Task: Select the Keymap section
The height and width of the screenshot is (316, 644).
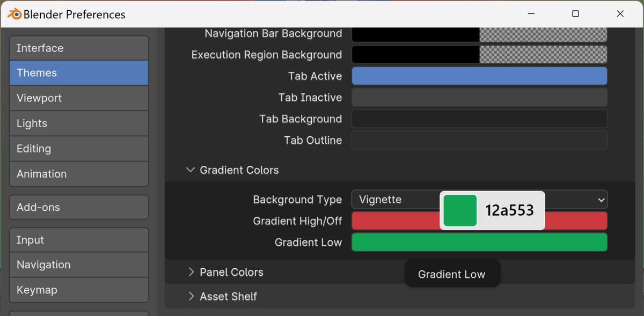Action: click(x=79, y=290)
